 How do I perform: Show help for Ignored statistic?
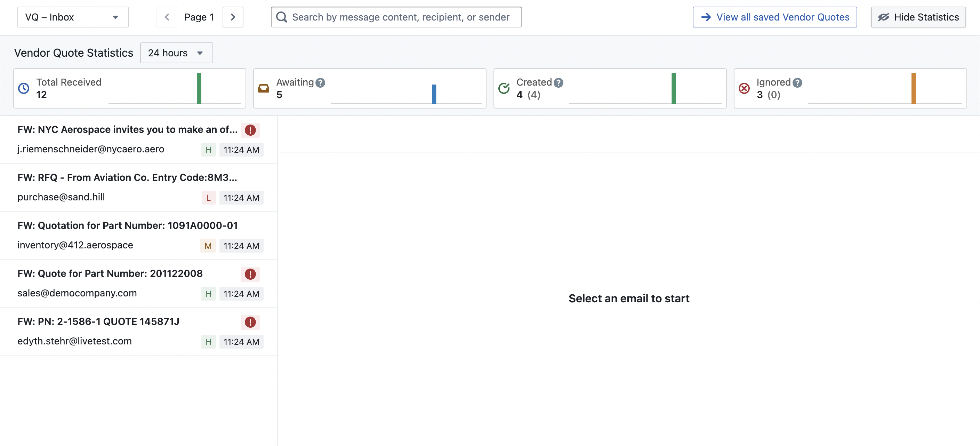tap(797, 82)
